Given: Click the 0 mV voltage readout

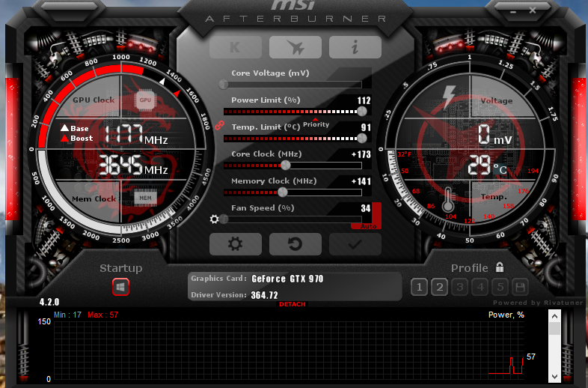Looking at the screenshot, I should (x=494, y=135).
